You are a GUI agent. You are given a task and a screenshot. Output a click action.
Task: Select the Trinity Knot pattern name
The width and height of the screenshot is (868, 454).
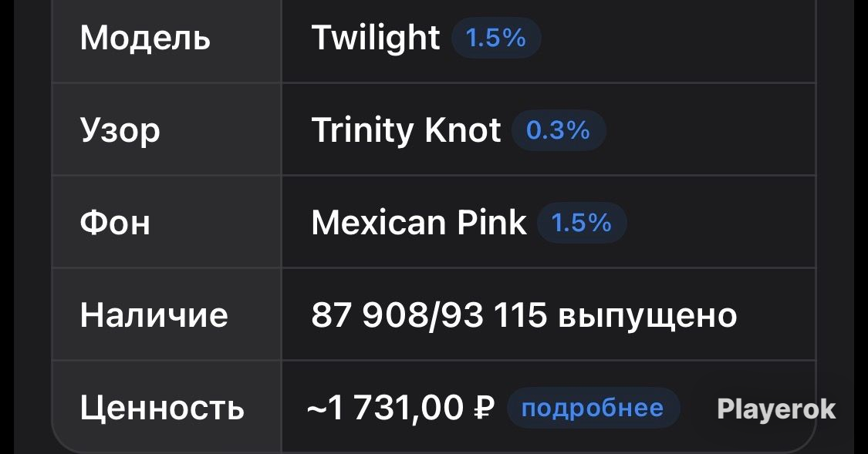click(x=406, y=130)
